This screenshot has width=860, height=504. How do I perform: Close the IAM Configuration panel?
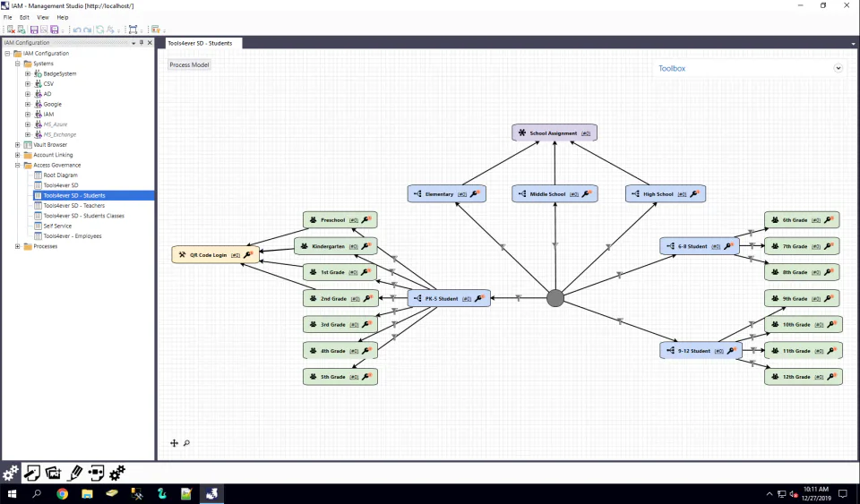click(x=150, y=42)
